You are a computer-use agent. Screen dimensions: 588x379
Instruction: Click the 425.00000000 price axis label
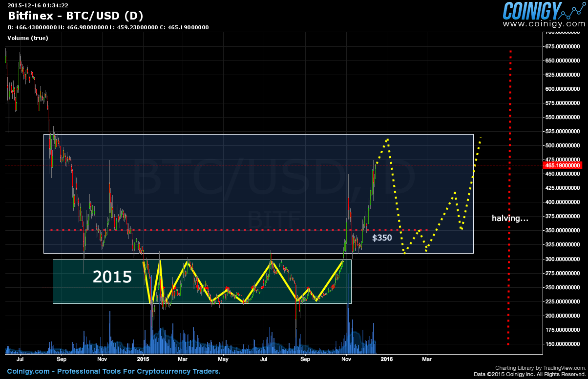[x=563, y=188]
